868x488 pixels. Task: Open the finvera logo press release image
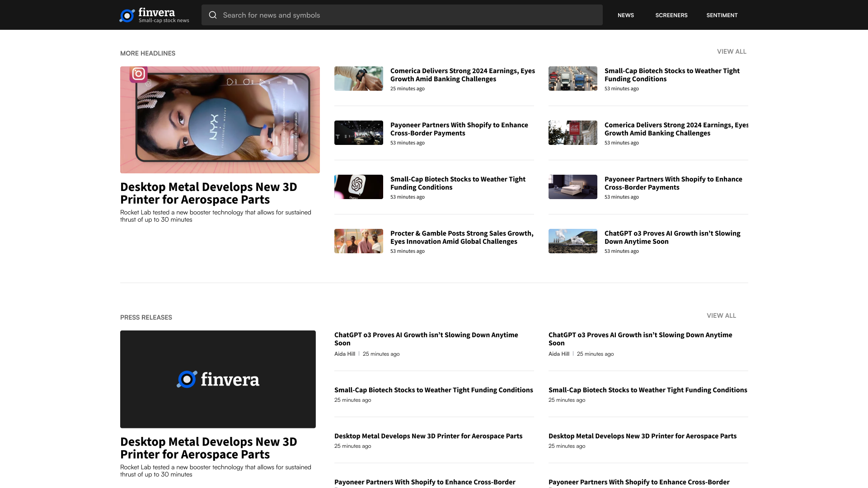point(218,379)
